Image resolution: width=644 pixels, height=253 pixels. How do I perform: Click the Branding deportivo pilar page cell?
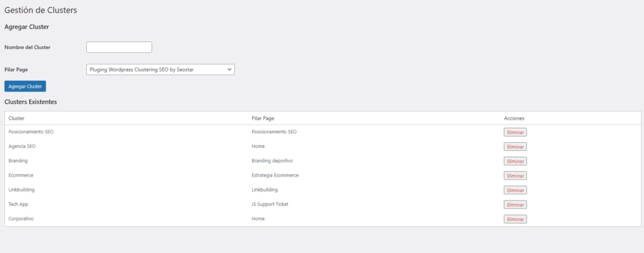pos(272,161)
